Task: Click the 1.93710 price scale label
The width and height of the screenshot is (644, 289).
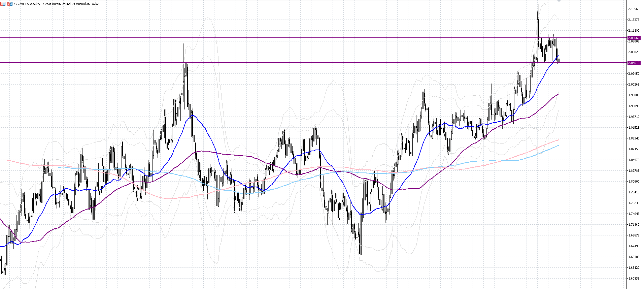Action: tap(634, 117)
